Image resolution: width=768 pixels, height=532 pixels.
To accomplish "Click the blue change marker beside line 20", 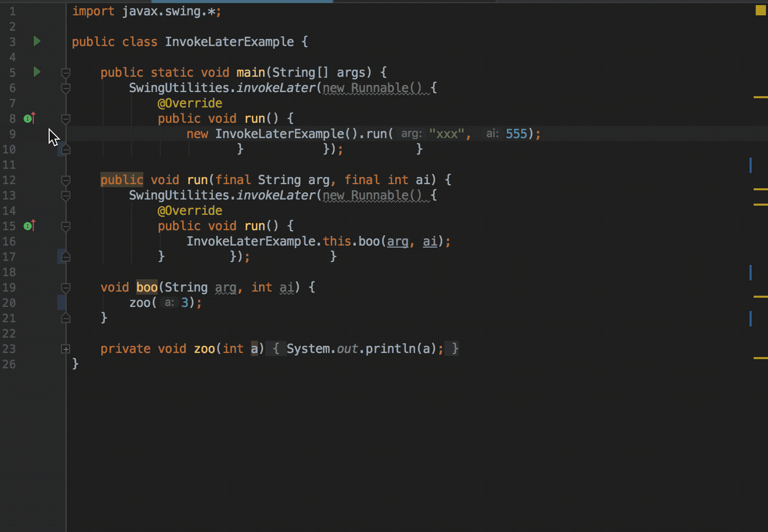I will point(62,302).
